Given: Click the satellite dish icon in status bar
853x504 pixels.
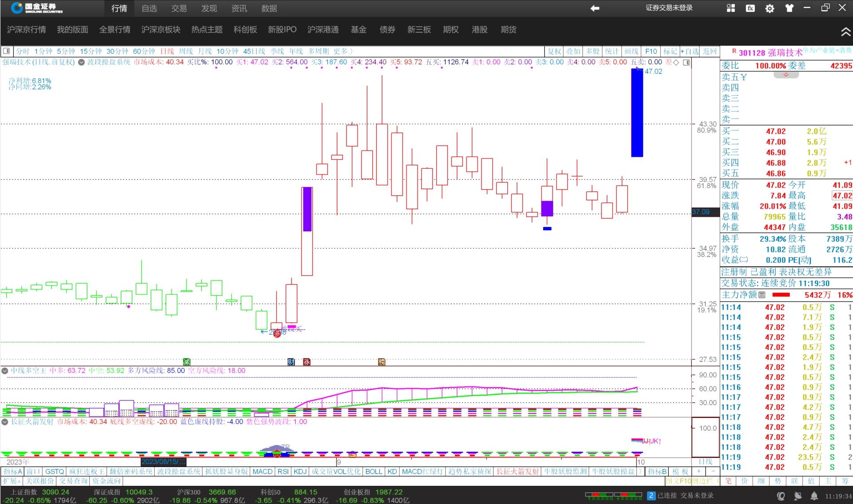Looking at the screenshot, I should tap(798, 496).
